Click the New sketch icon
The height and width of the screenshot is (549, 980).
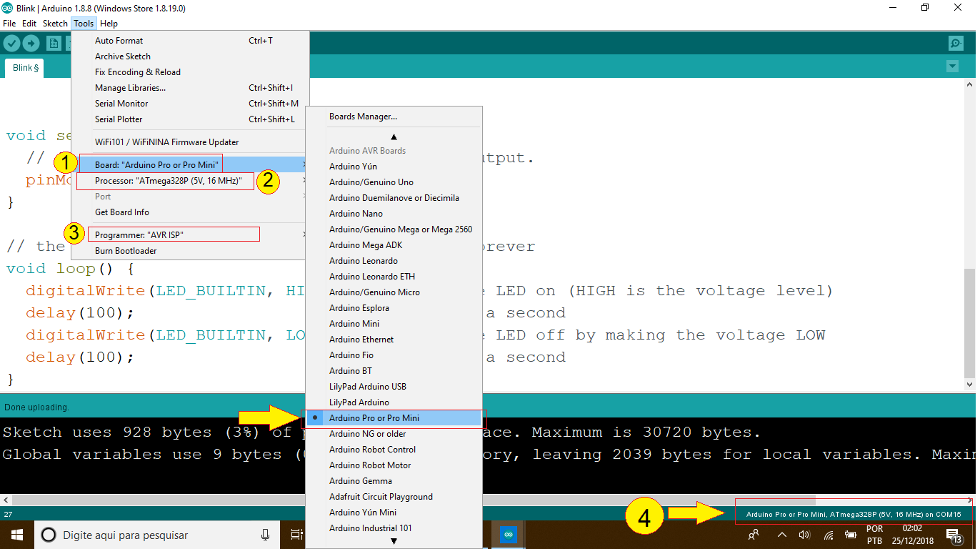click(54, 44)
